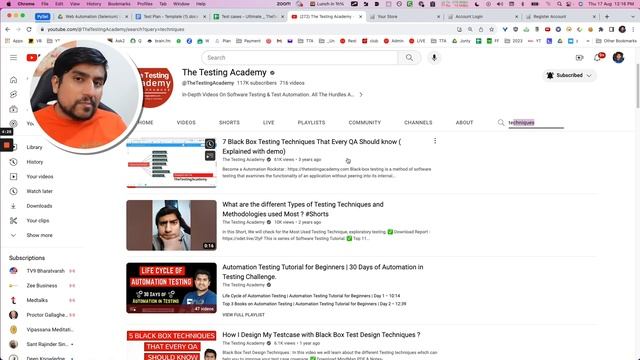Click the channel search magnifier icon
640x360 pixels.
click(x=501, y=122)
